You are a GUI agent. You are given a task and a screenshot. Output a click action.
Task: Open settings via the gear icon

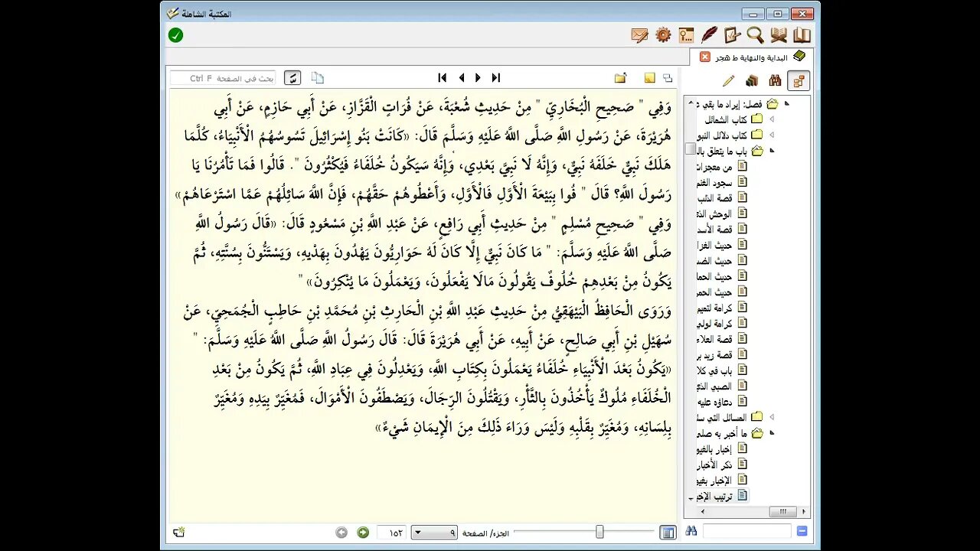[x=663, y=35]
